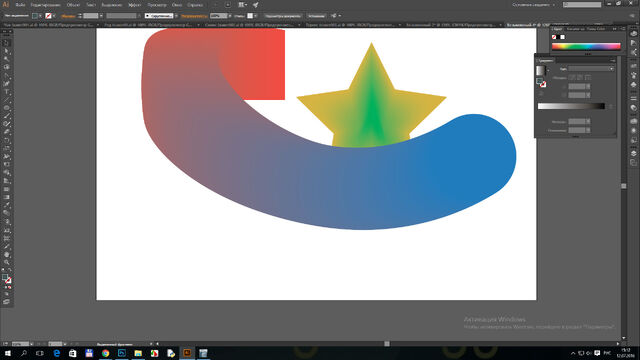The width and height of the screenshot is (640, 360).
Task: Click the rocket GPU performance icon
Action: click(256, 5)
